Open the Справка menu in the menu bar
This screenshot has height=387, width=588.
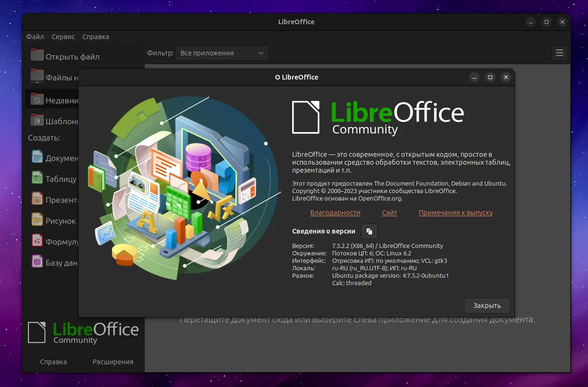[x=95, y=37]
